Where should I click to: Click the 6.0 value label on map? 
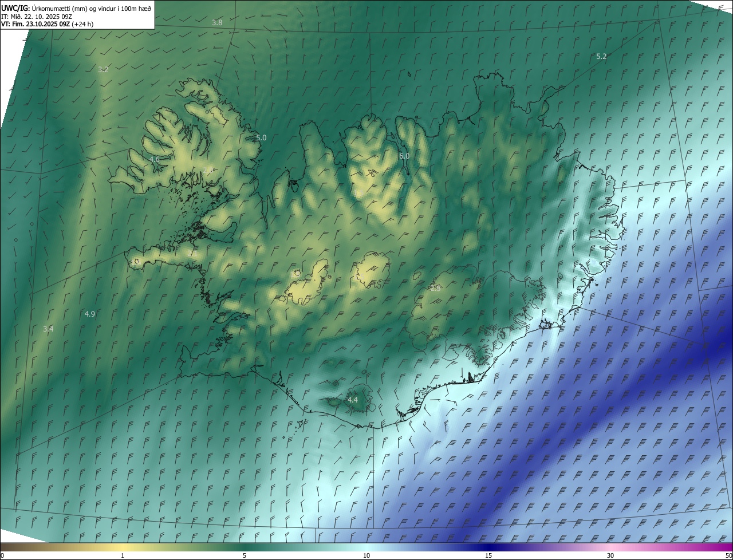click(x=404, y=156)
